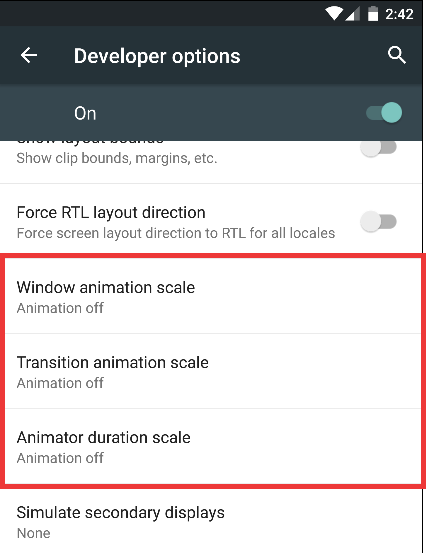Tap the back arrow in header

tap(29, 55)
